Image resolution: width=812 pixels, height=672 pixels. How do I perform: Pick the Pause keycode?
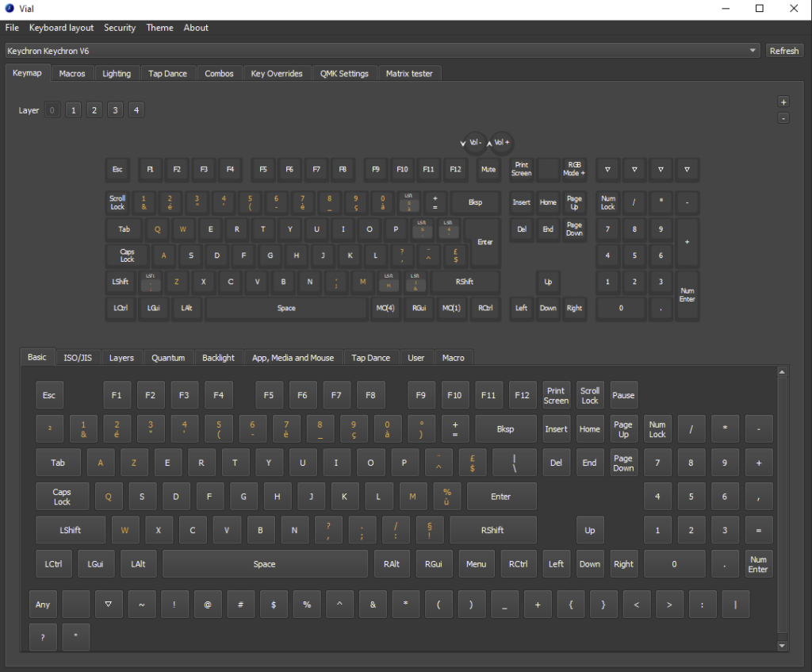[623, 395]
